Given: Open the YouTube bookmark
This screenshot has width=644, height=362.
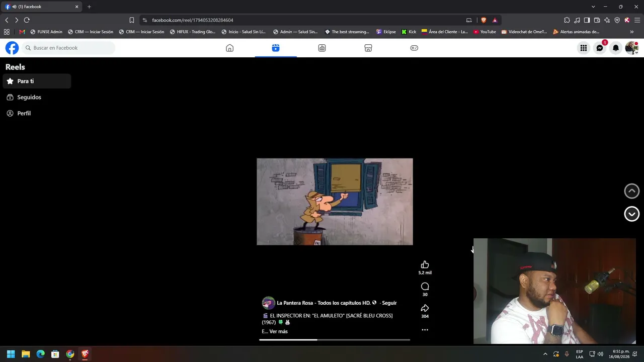Looking at the screenshot, I should (x=485, y=32).
